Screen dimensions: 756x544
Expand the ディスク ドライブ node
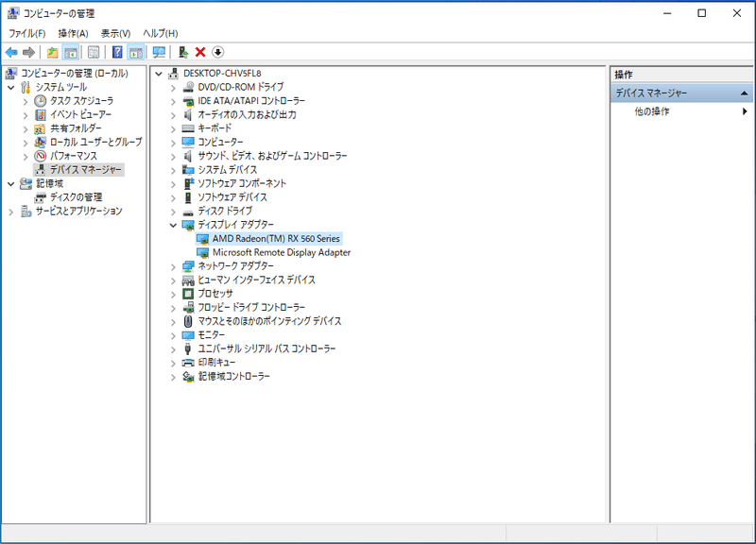(x=173, y=212)
